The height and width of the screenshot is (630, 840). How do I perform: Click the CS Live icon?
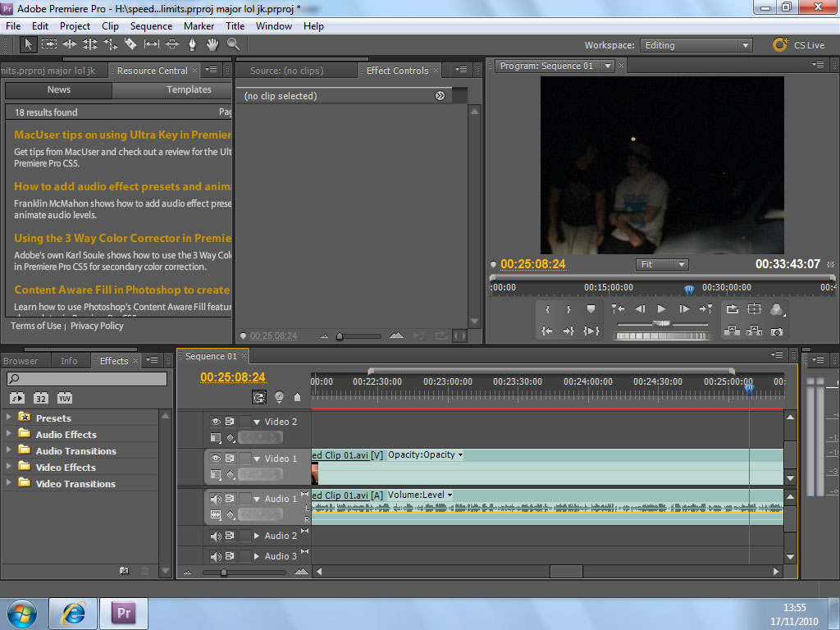pos(781,44)
